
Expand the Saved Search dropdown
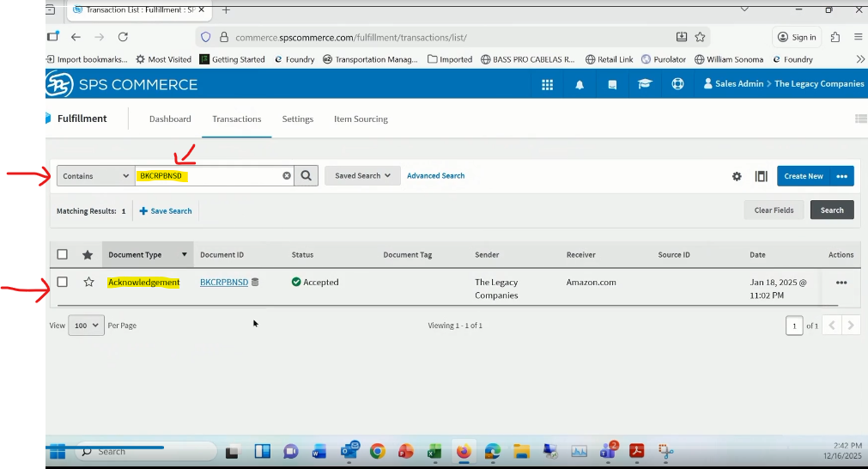pos(362,175)
